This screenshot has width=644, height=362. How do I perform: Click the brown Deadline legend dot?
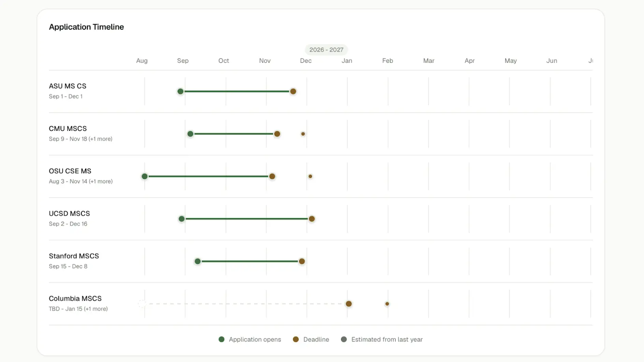(x=296, y=340)
